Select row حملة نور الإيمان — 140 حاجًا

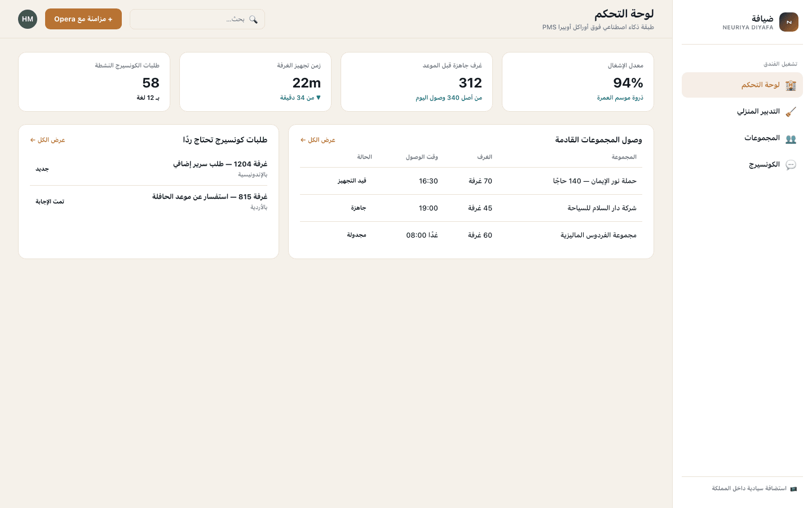(471, 181)
